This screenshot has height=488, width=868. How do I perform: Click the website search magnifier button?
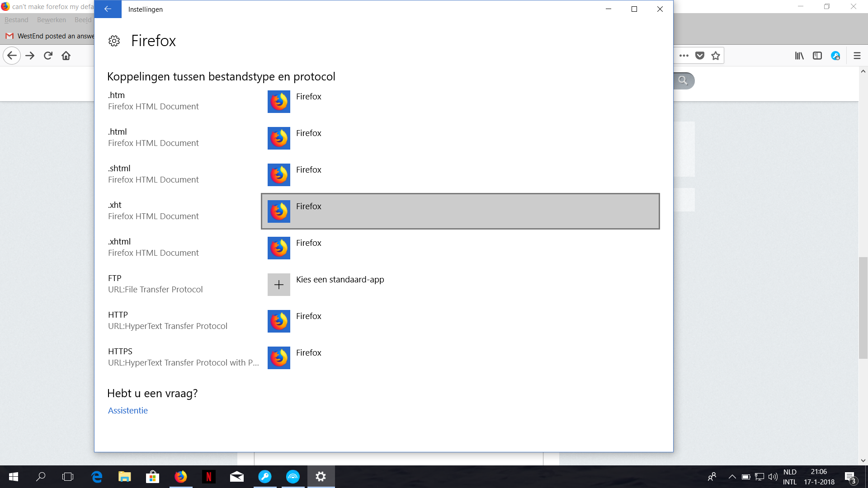coord(683,80)
